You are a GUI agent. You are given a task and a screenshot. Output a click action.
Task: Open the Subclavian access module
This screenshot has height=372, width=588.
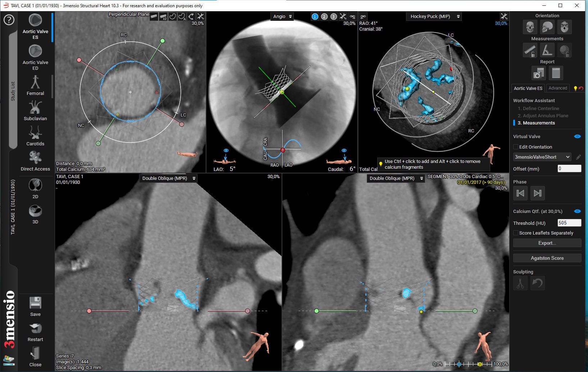(x=35, y=112)
